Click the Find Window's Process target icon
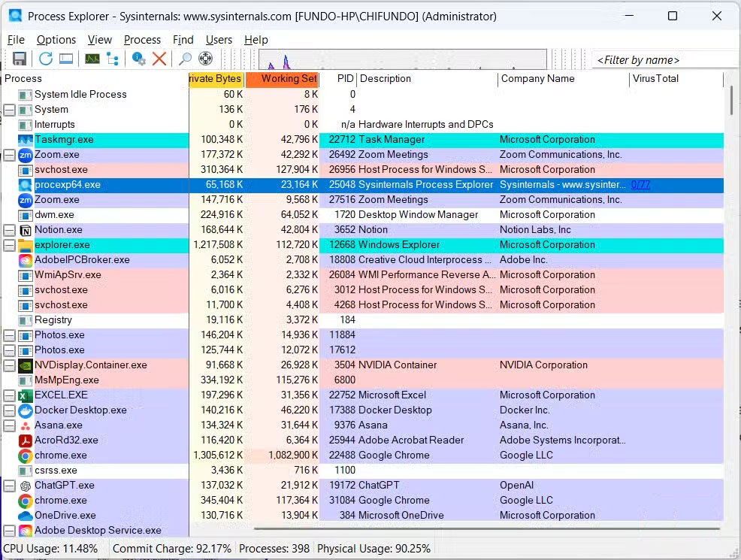This screenshot has height=560, width=741. [x=205, y=59]
